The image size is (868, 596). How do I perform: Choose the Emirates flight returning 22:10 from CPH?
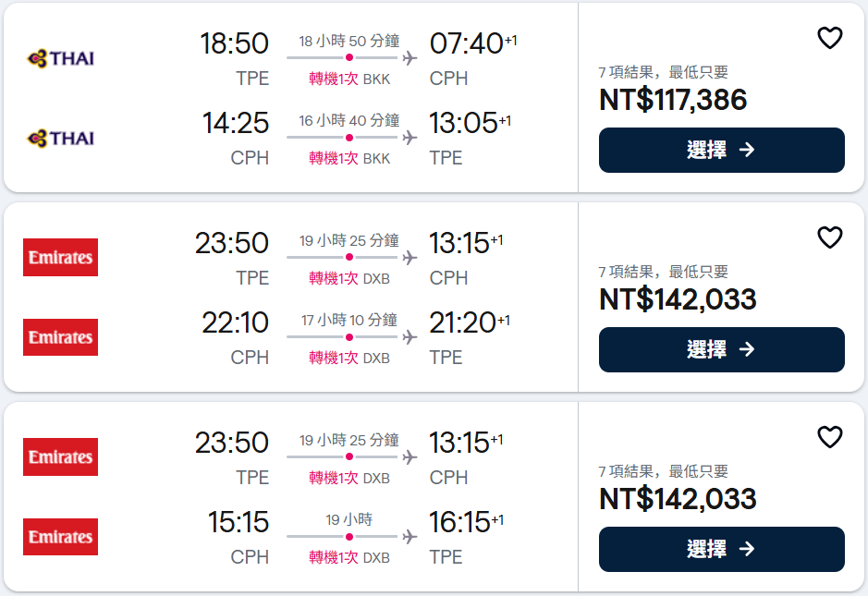721,349
